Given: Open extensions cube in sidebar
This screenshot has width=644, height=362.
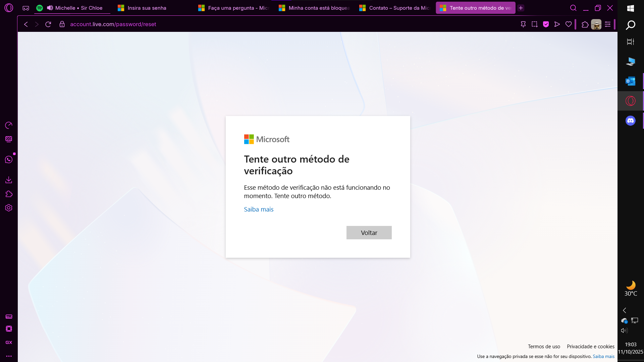Looking at the screenshot, I should click(x=9, y=194).
